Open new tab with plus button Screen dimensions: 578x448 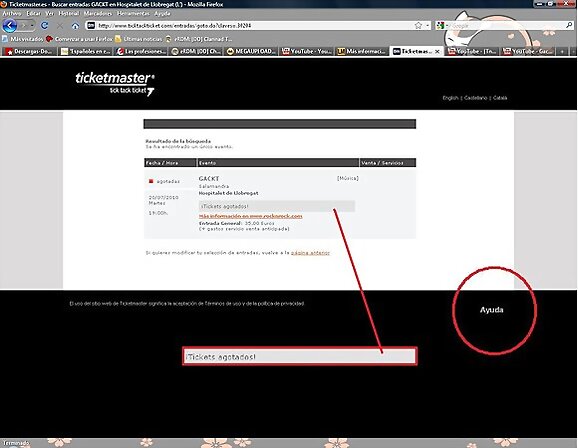[562, 52]
